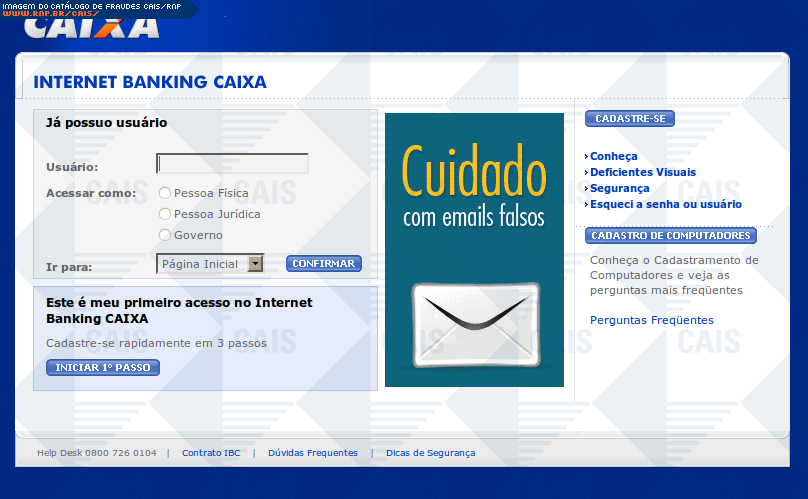Select the Pessoa Física radio button

(165, 193)
